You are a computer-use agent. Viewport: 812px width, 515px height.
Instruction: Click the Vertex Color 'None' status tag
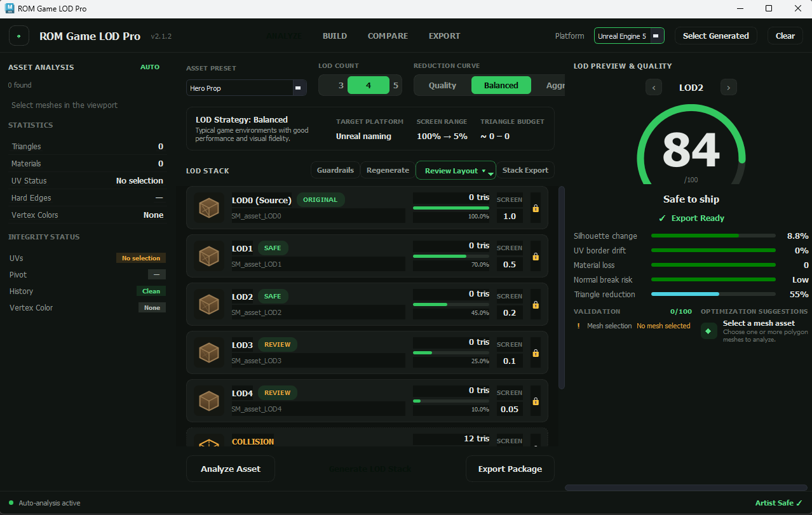[152, 307]
